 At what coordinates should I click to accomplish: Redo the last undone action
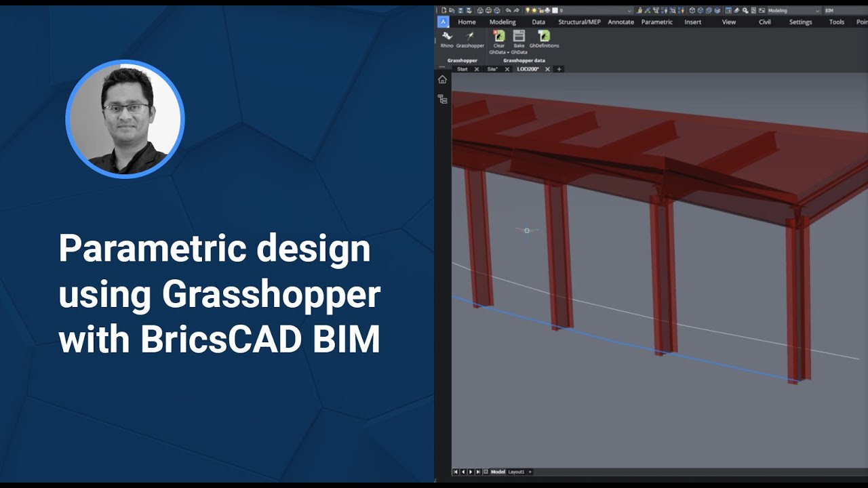pos(516,10)
